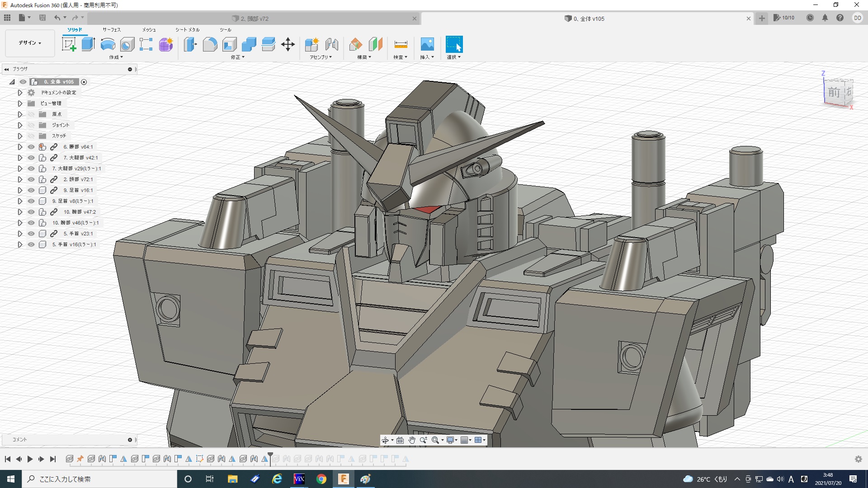This screenshot has height=488, width=868.
Task: Switch to the 2. 頭部 v72 document tab
Action: click(x=254, y=19)
